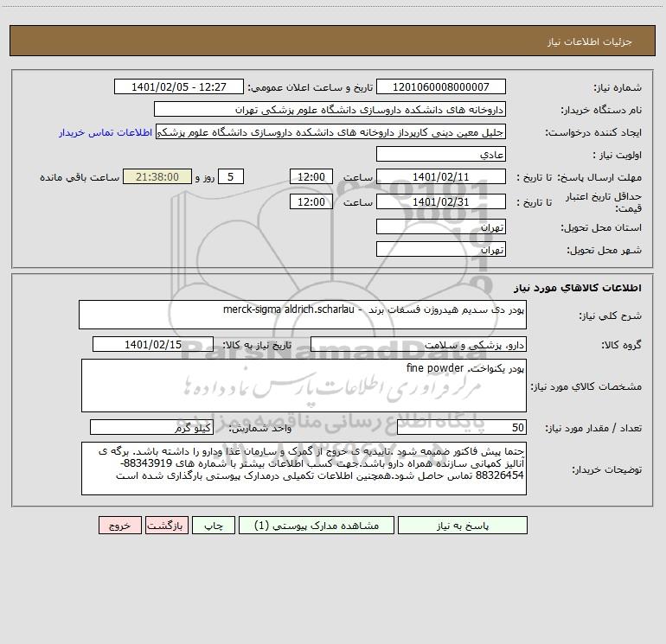The width and height of the screenshot is (666, 644).
Task: Click the 'شهر محل تحویل:' label
Action: (x=604, y=251)
